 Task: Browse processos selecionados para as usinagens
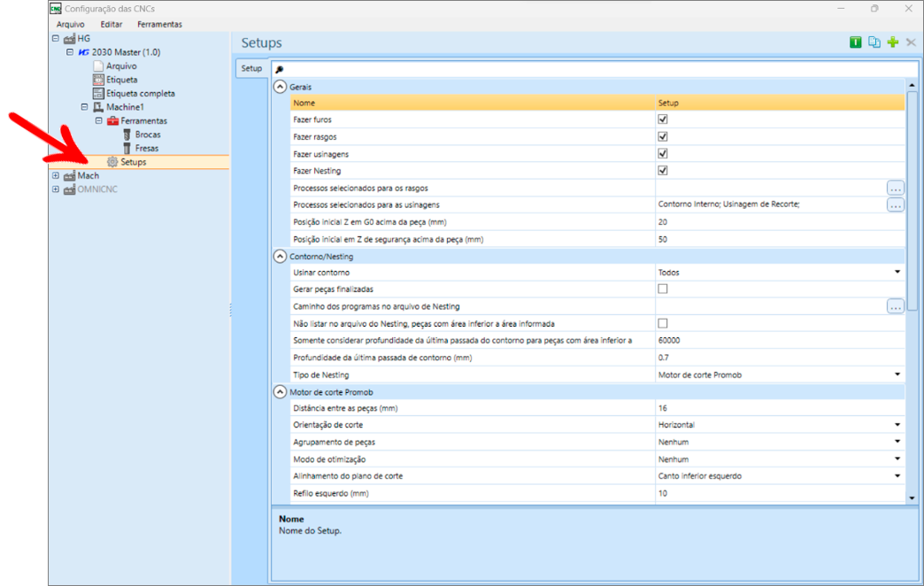[895, 205]
